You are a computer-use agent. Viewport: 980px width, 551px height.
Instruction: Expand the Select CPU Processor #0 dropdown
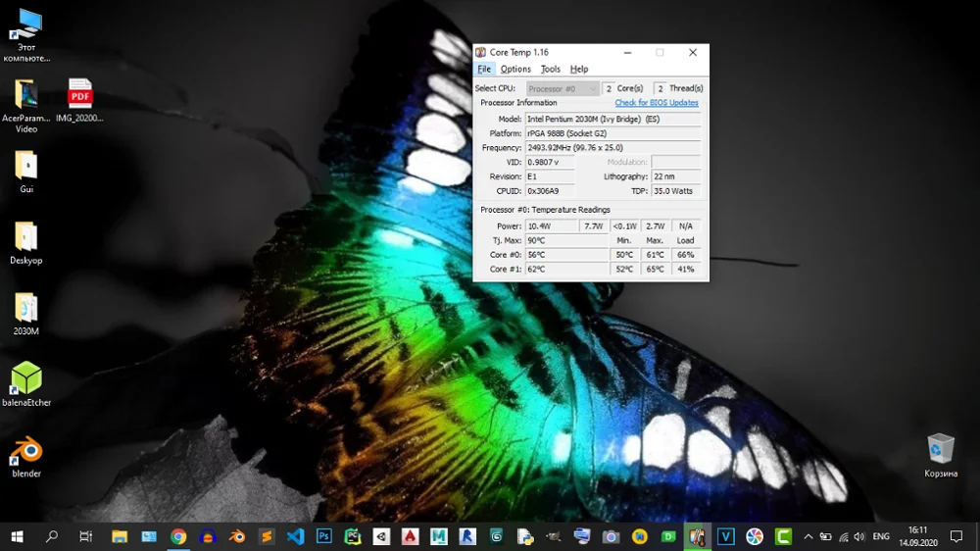click(x=563, y=89)
